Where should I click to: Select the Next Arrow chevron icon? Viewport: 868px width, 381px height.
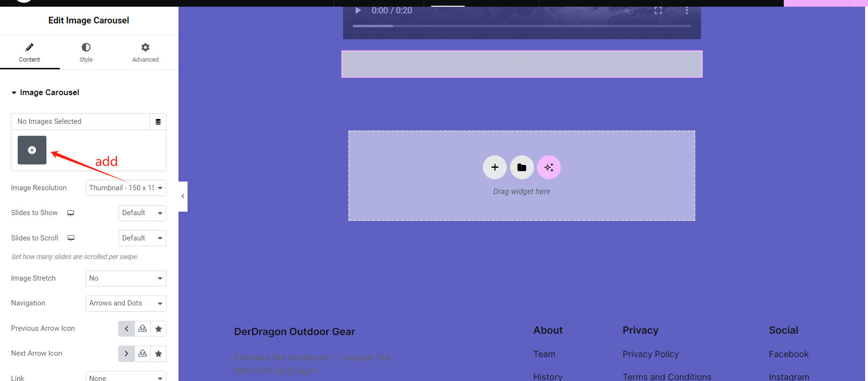point(126,353)
